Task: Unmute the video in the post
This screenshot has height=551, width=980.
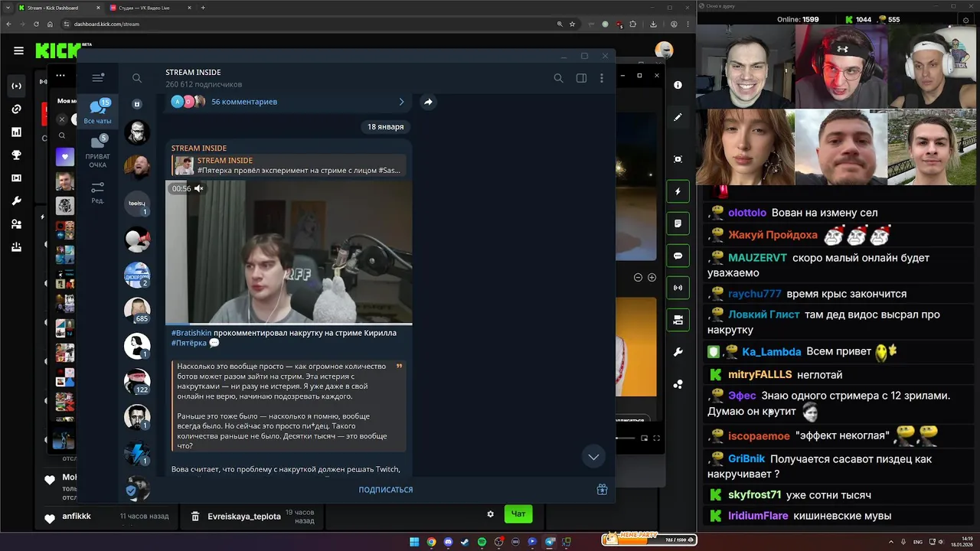Action: point(198,188)
